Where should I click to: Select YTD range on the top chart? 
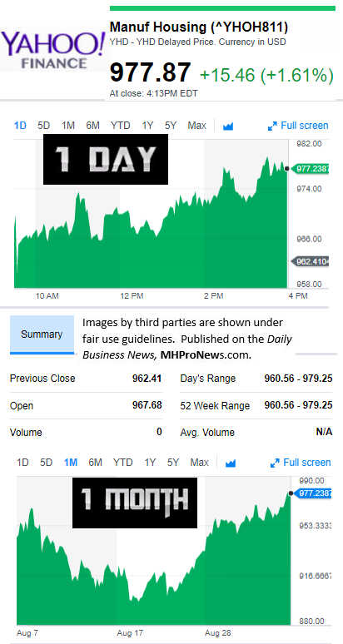click(121, 126)
